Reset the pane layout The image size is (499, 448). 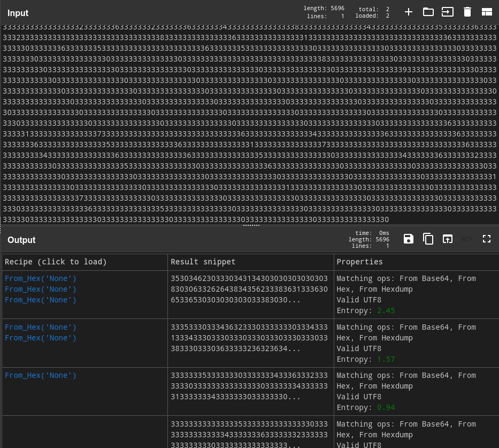point(487,12)
